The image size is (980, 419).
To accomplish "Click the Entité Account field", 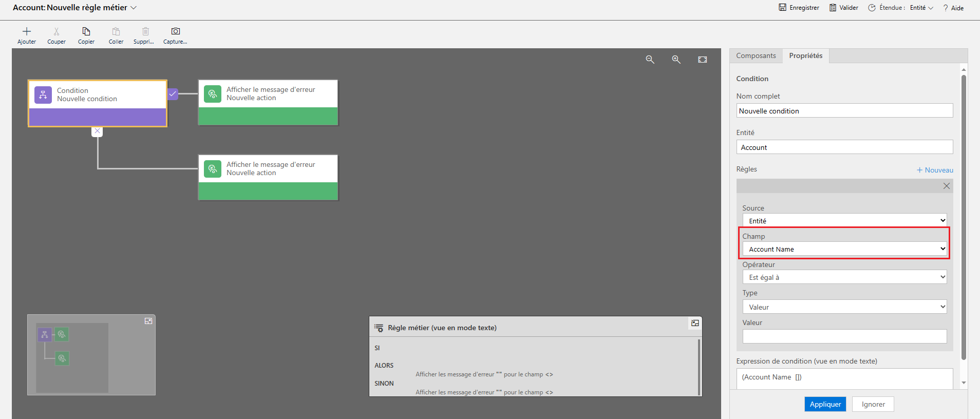I will (844, 147).
